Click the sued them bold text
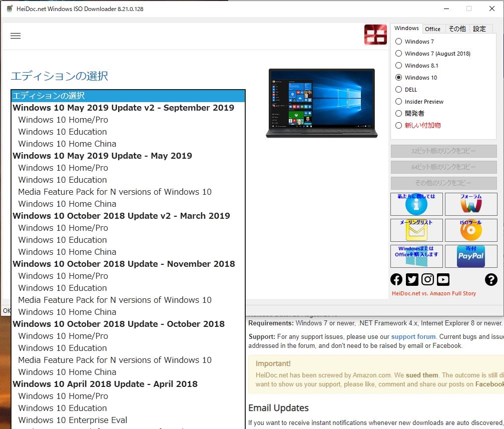The image size is (504, 429). 422,375
